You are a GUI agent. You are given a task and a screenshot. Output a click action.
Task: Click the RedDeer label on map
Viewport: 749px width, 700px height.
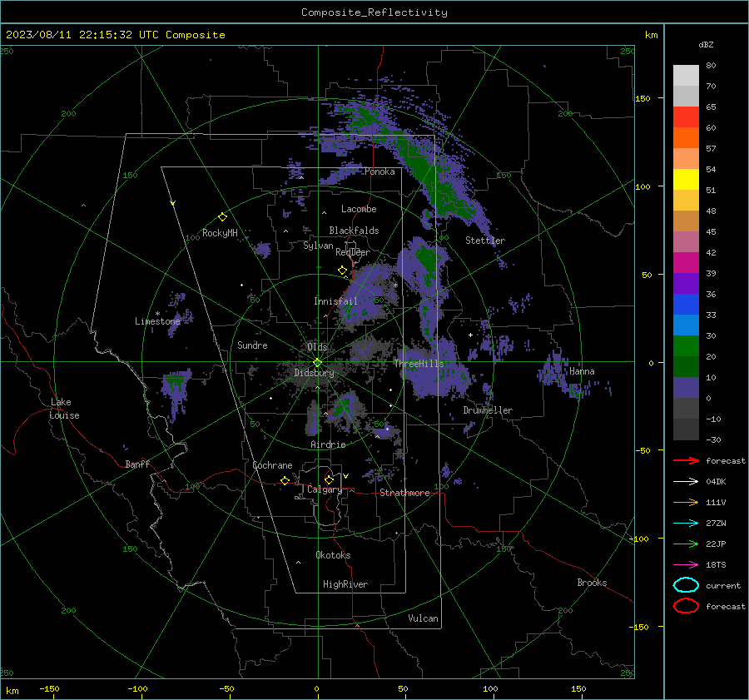353,252
